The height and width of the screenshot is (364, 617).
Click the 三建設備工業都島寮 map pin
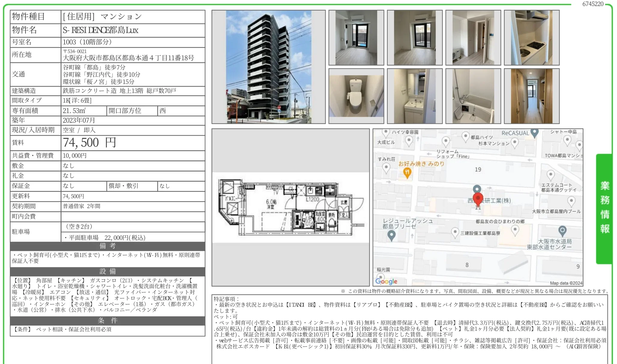point(455,233)
